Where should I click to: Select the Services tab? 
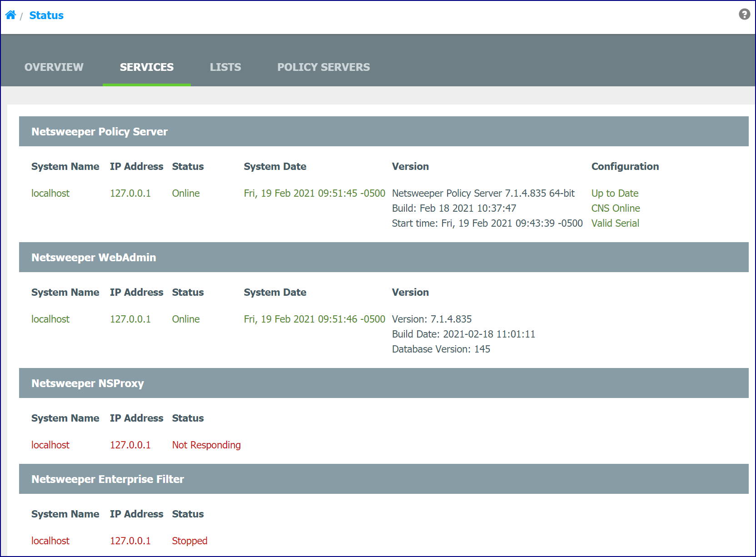click(147, 67)
